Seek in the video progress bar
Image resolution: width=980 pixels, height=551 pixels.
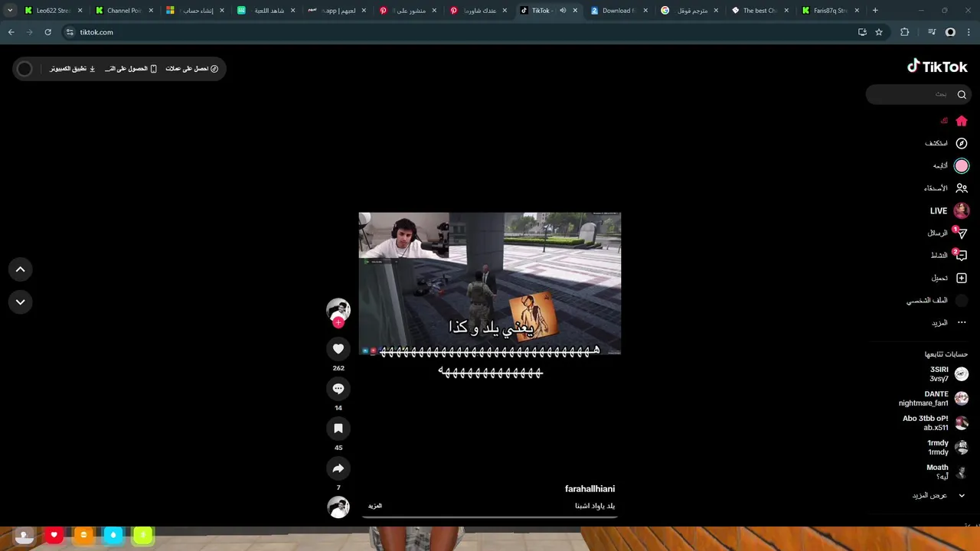pos(490,517)
